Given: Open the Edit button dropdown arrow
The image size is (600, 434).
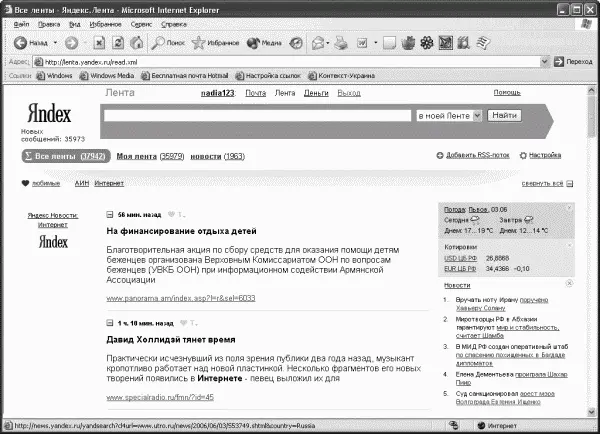Looking at the screenshot, I should tap(375, 43).
